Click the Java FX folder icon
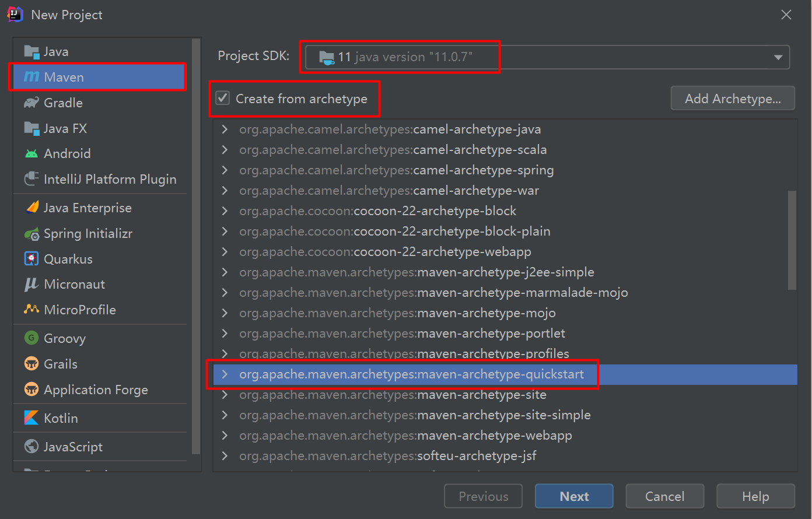Screen dimensions: 812x519 [32, 128]
